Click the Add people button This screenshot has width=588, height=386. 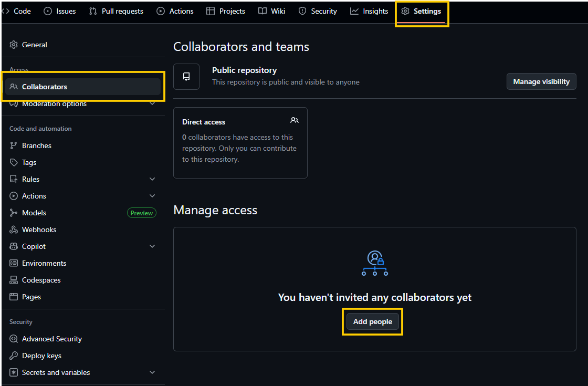tap(372, 321)
